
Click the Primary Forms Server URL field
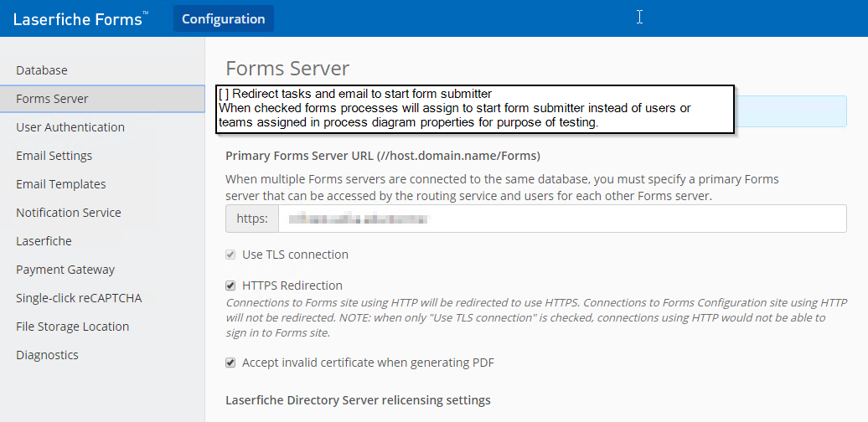562,219
